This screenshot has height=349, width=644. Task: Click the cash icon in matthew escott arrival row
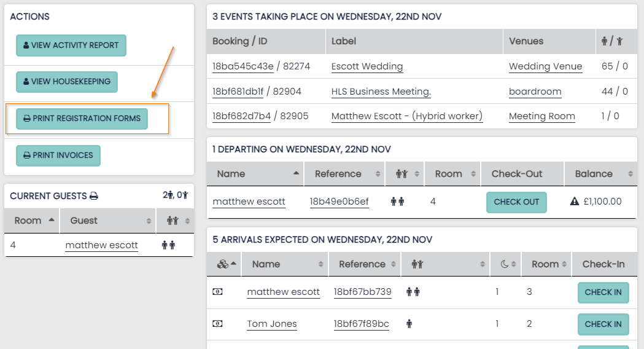(217, 292)
